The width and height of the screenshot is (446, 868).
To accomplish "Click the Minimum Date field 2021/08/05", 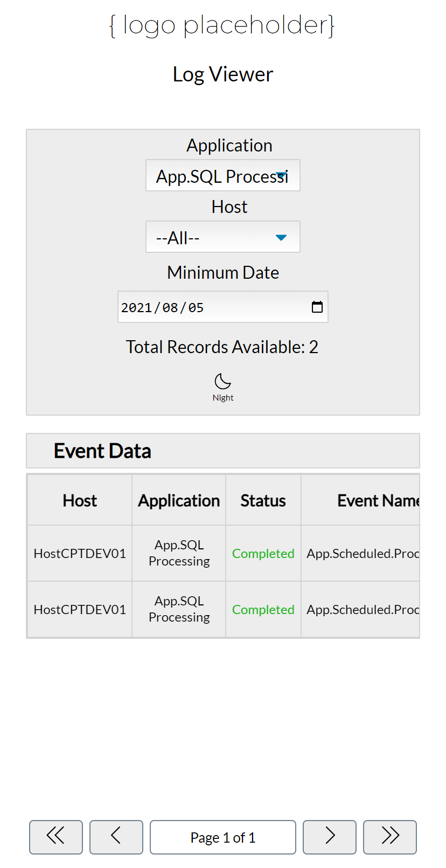I will pyautogui.click(x=223, y=307).
